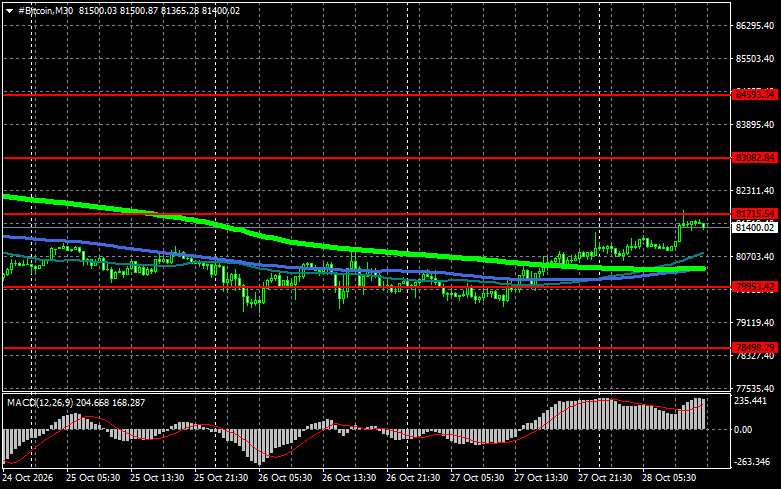Click the 85503.40 price scale value
781x489 pixels.
pyautogui.click(x=755, y=59)
